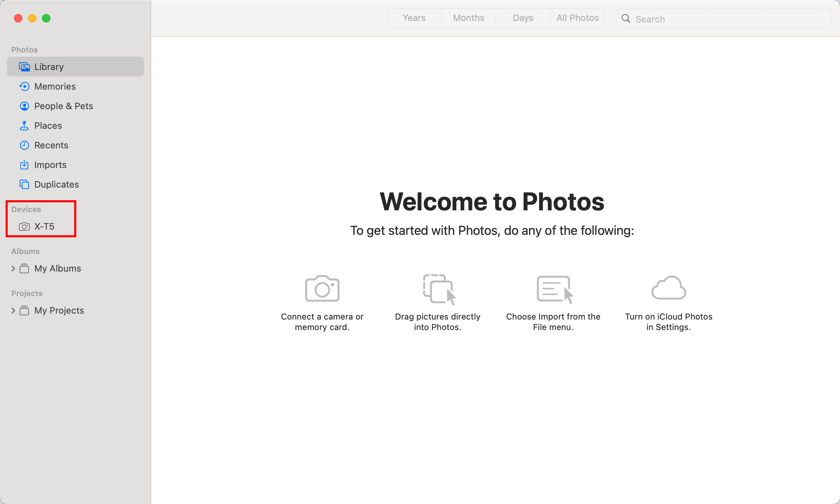The height and width of the screenshot is (504, 840).
Task: Click the My Albums folder
Action: 57,268
